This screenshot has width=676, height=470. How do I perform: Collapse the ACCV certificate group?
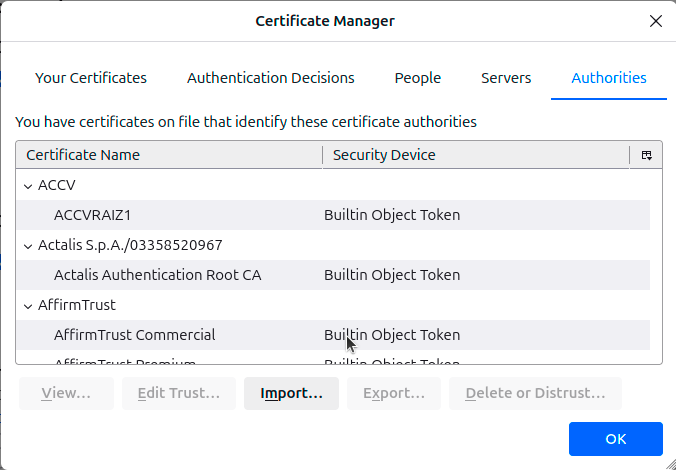[x=28, y=186]
